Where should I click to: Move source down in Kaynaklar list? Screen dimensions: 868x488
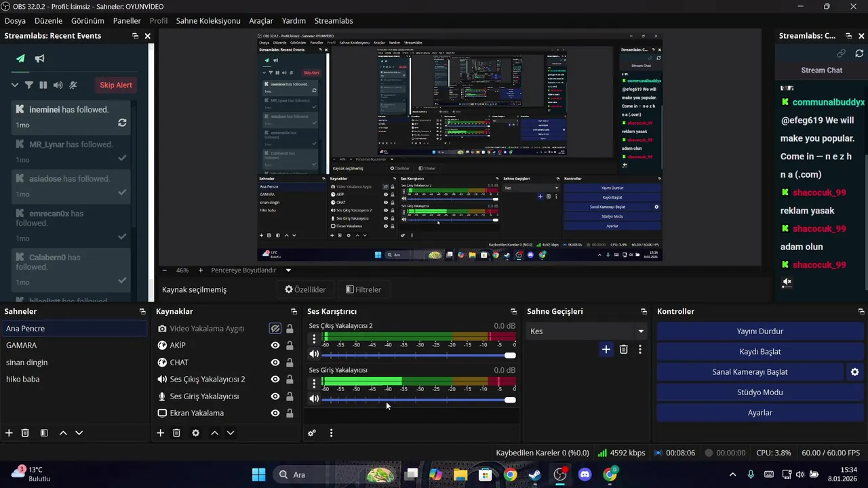(x=231, y=432)
